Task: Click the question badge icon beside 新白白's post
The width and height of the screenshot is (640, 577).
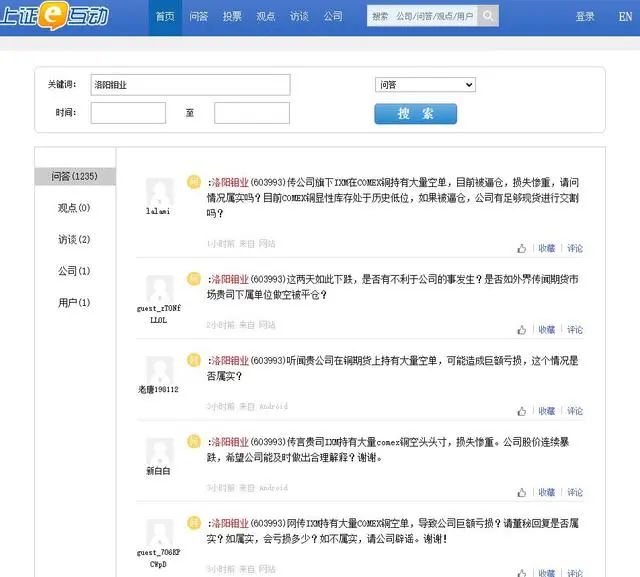Action: pyautogui.click(x=194, y=442)
